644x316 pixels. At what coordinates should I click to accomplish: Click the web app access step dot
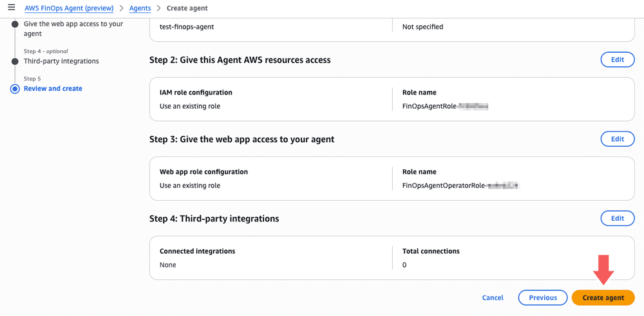[15, 24]
